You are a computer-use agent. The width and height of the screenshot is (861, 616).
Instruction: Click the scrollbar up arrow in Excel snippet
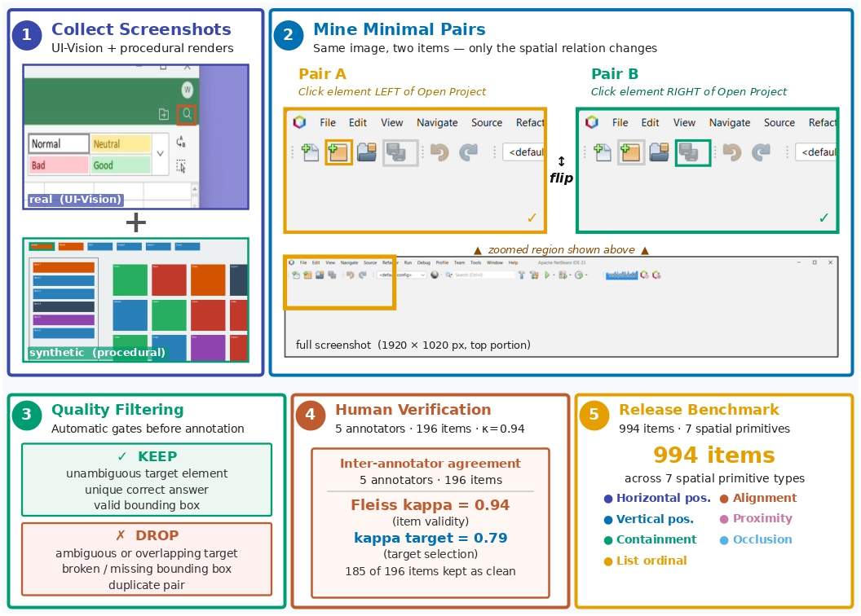[x=195, y=189]
